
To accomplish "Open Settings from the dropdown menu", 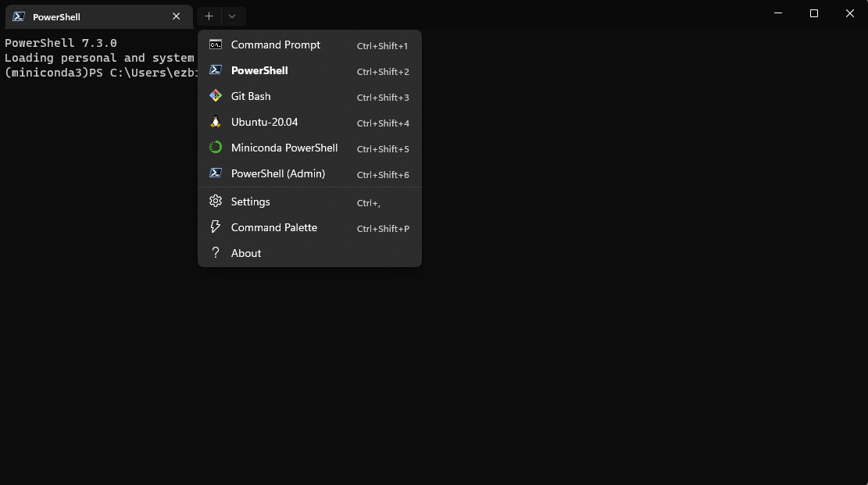I will pyautogui.click(x=250, y=201).
